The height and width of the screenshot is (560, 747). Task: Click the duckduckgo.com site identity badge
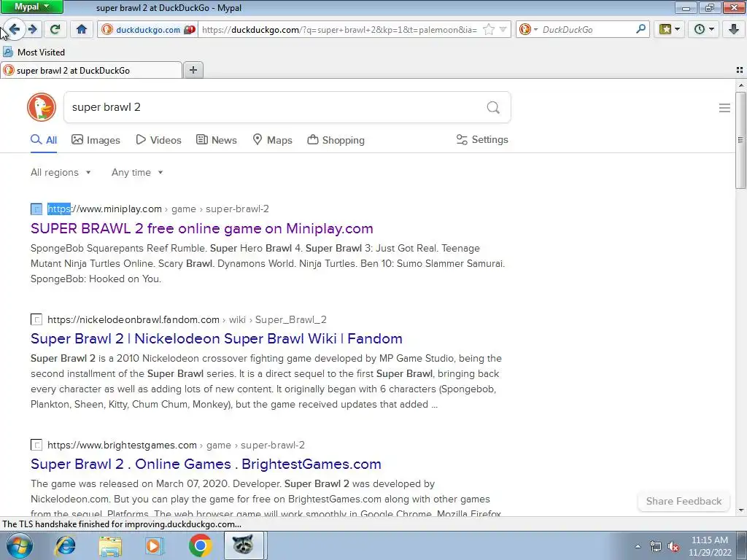(147, 29)
